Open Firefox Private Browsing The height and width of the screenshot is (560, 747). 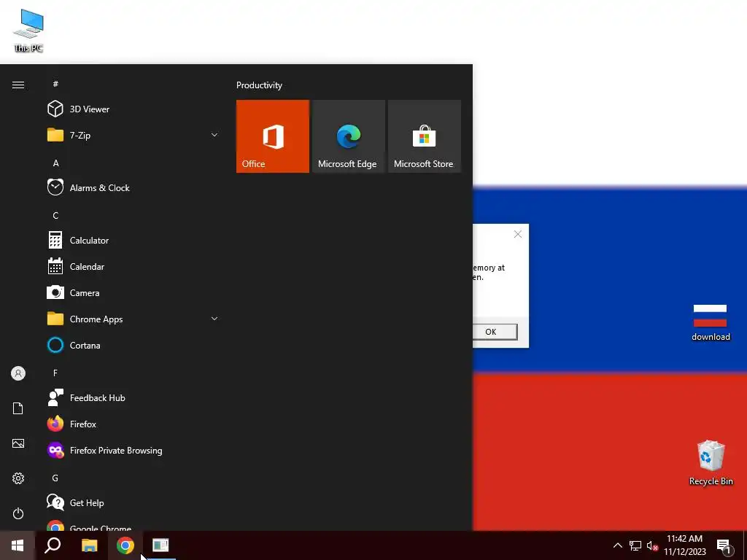click(133, 450)
